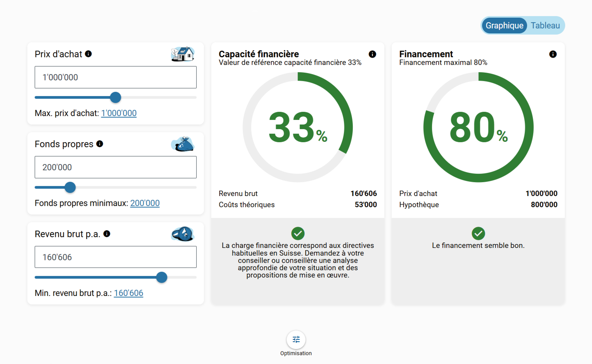Click the coins illustration icon
Image resolution: width=592 pixels, height=364 pixels.
tap(183, 234)
